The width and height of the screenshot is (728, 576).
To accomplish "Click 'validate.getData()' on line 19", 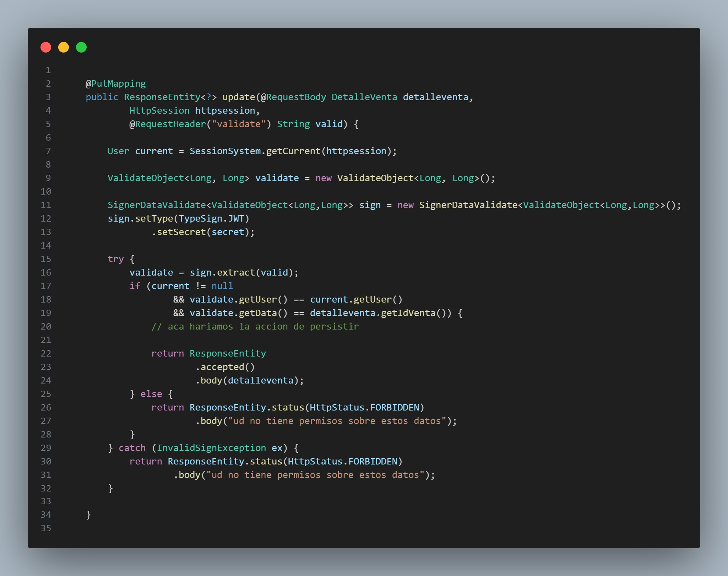I will (x=239, y=313).
